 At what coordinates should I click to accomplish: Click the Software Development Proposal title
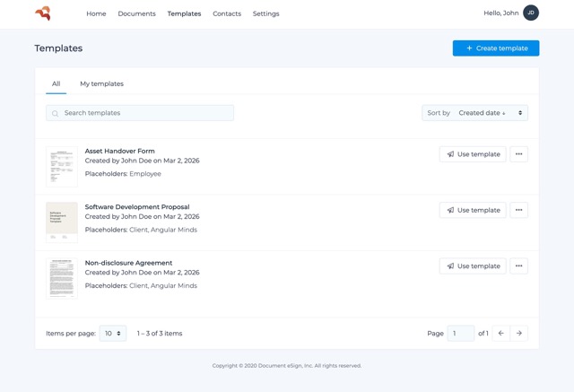click(x=137, y=207)
